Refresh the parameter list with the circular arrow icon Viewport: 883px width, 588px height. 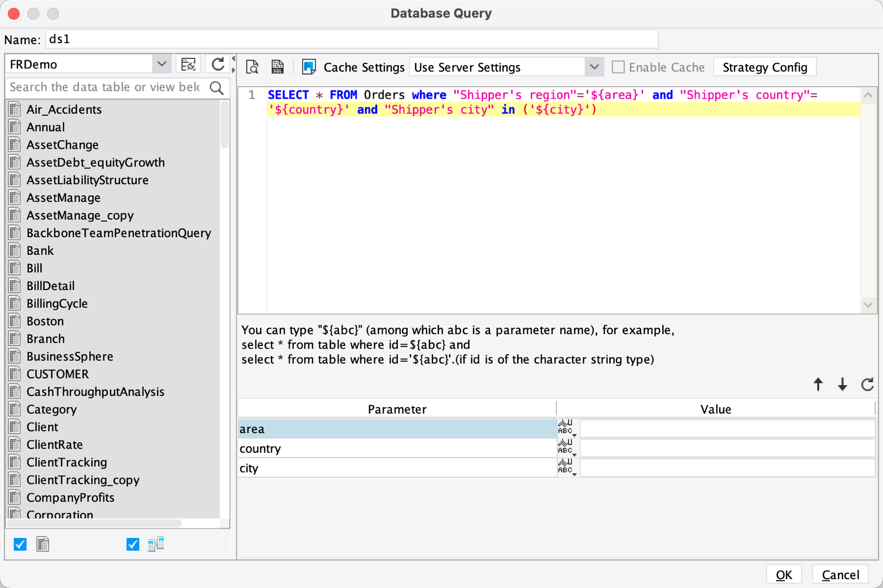[x=867, y=384]
